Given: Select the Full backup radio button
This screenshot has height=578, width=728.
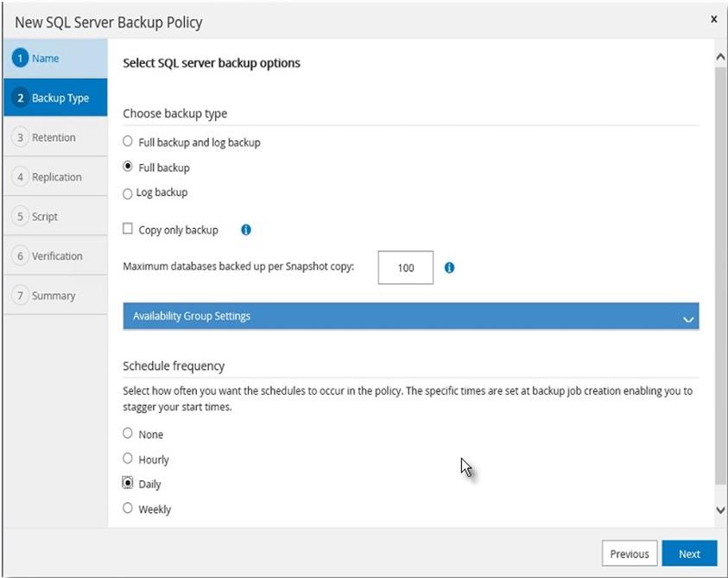Looking at the screenshot, I should [x=128, y=167].
